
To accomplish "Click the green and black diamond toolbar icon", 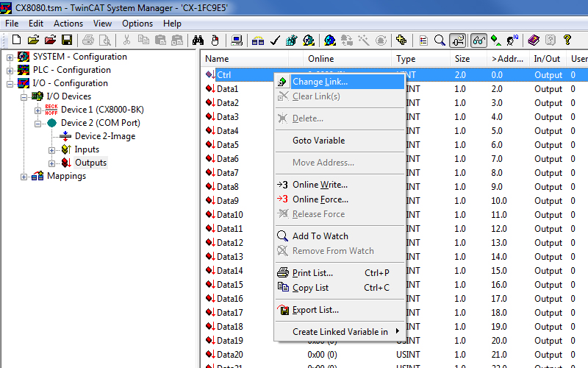I will pyautogui.click(x=495, y=40).
